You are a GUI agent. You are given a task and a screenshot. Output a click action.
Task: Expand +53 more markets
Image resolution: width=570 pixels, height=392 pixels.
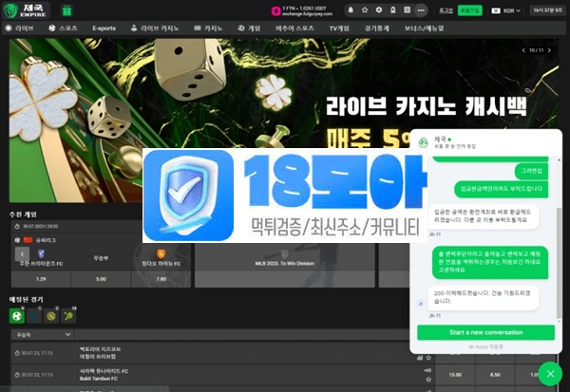click(427, 370)
